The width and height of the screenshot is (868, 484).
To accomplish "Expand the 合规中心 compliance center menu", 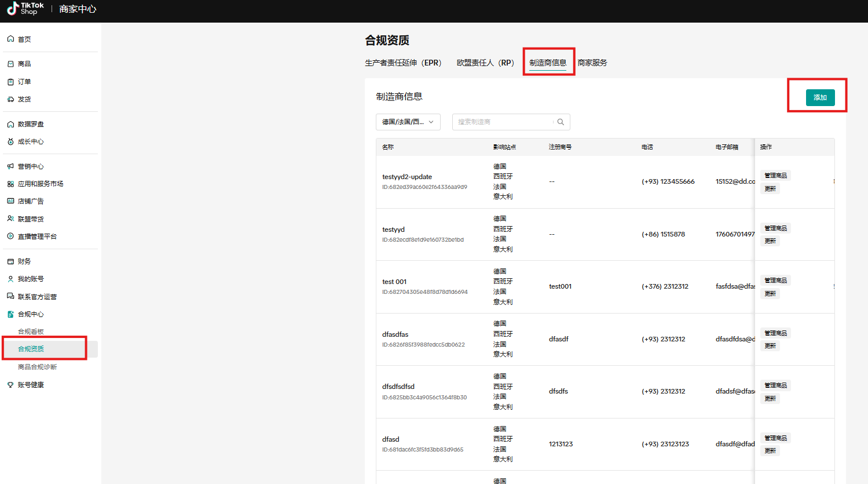I will (28, 314).
